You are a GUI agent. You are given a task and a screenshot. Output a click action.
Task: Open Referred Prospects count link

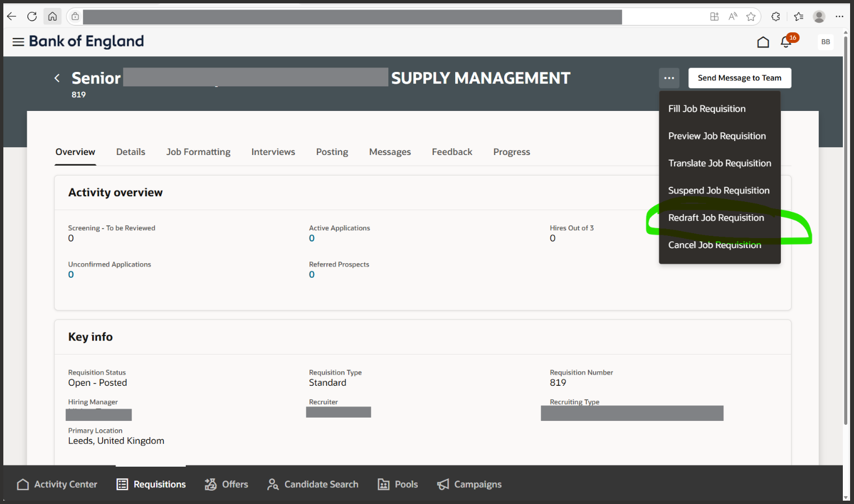point(312,275)
